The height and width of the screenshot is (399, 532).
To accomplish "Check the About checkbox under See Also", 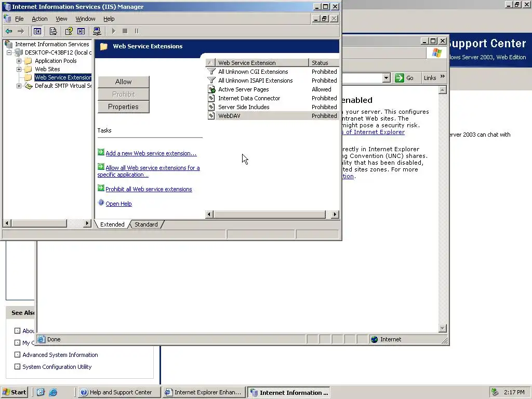I will click(x=17, y=330).
